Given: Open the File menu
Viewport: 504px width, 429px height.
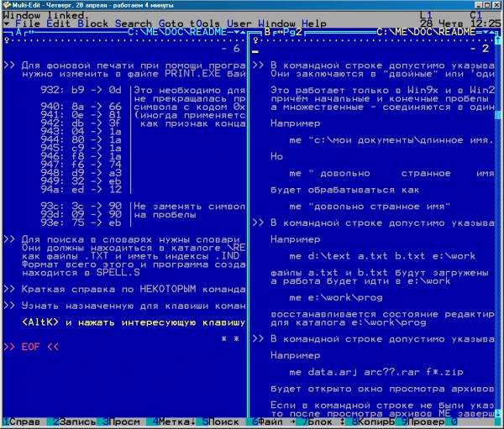Looking at the screenshot, I should click(x=29, y=24).
